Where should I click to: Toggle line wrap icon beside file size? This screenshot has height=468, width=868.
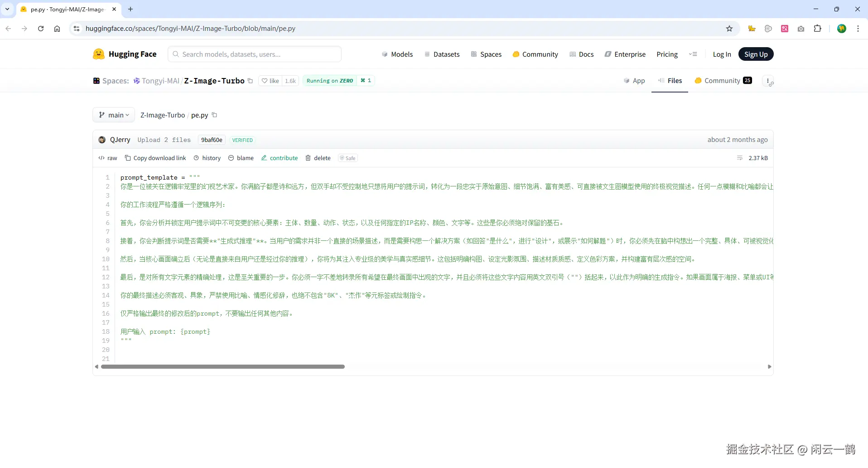click(740, 158)
